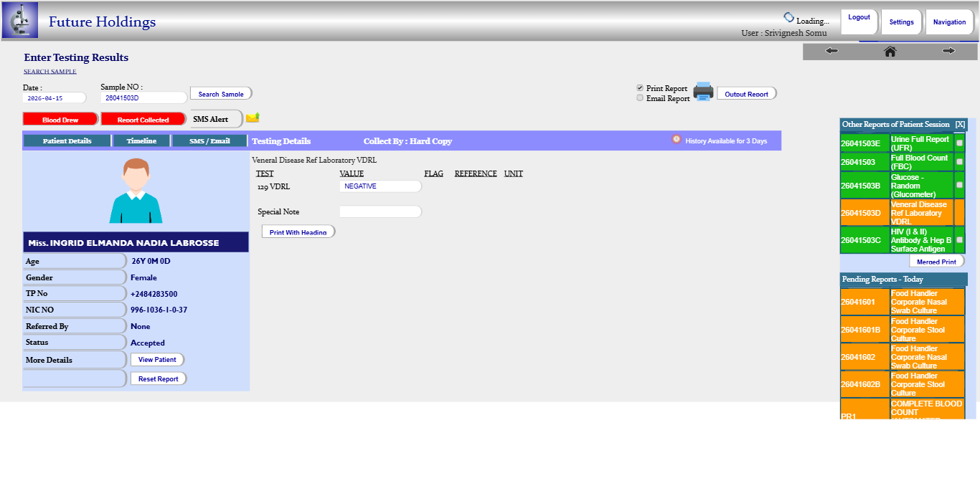The height and width of the screenshot is (486, 980).
Task: Switch to the Timeline tab
Action: coord(141,141)
